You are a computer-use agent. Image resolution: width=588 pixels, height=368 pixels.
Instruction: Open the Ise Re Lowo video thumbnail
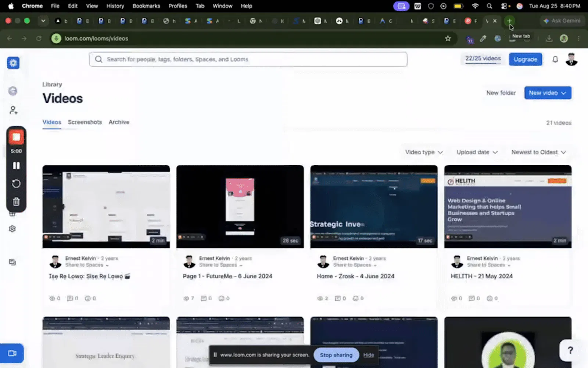(x=106, y=207)
